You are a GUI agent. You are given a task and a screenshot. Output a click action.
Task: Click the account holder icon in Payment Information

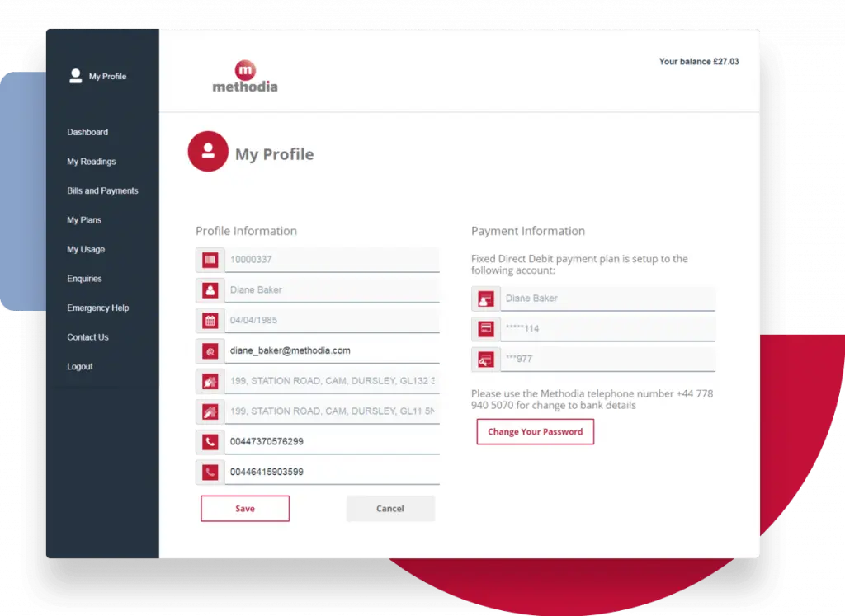[485, 299]
